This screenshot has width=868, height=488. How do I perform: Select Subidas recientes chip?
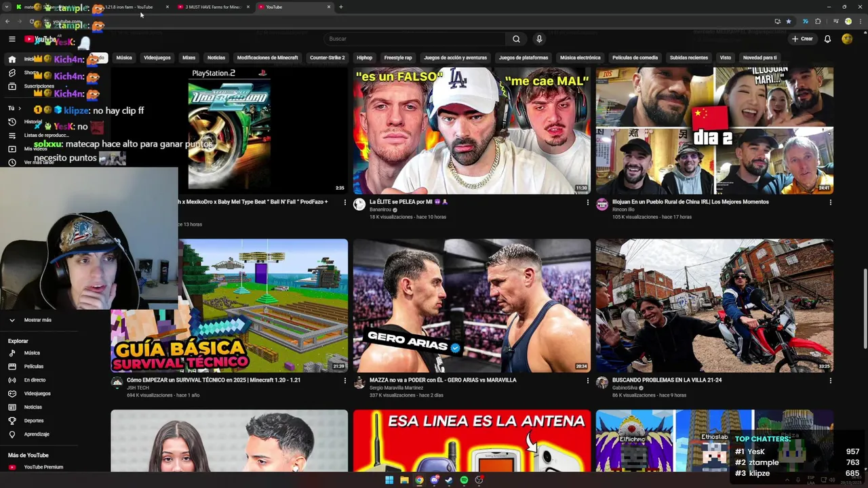(x=689, y=58)
